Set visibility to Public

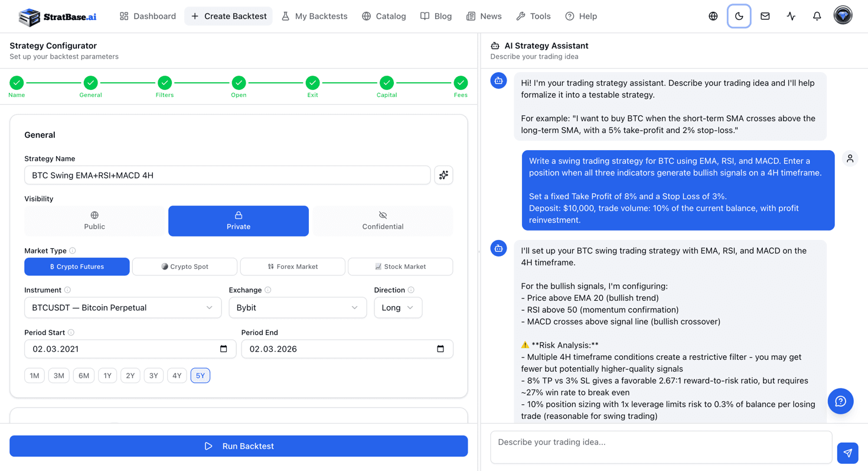94,220
